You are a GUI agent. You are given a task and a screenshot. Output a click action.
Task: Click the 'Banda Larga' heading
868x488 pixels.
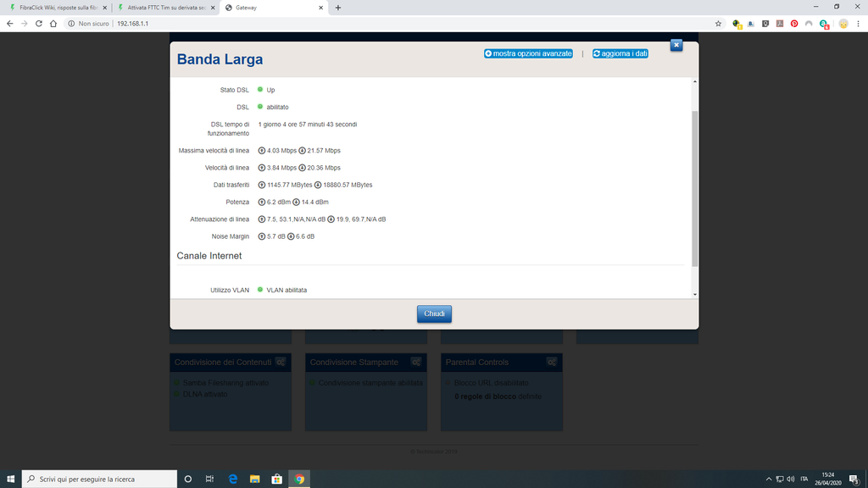pyautogui.click(x=220, y=59)
